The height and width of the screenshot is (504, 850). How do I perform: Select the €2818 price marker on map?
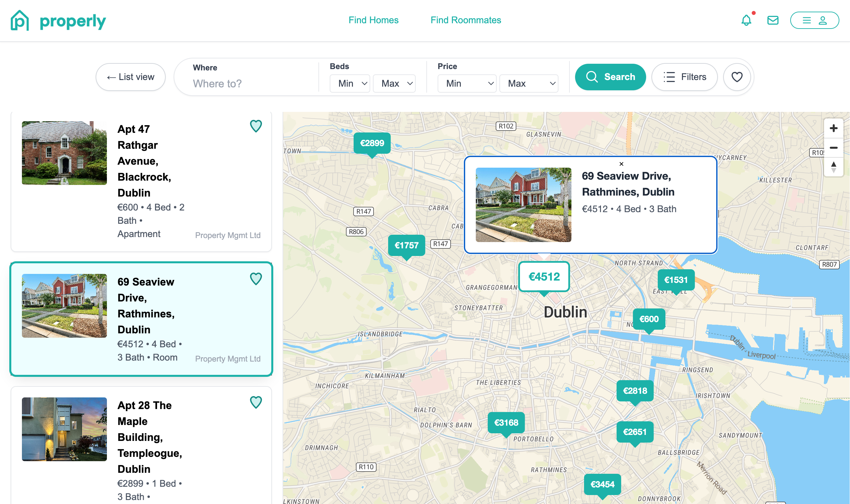(635, 391)
